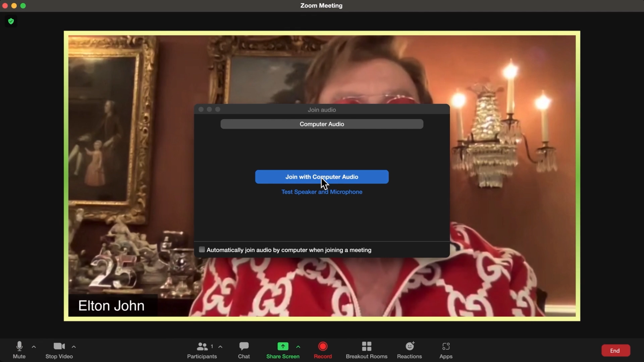Screen dimensions: 644x362
Task: Close the Join audio dialog
Action: click(201, 110)
